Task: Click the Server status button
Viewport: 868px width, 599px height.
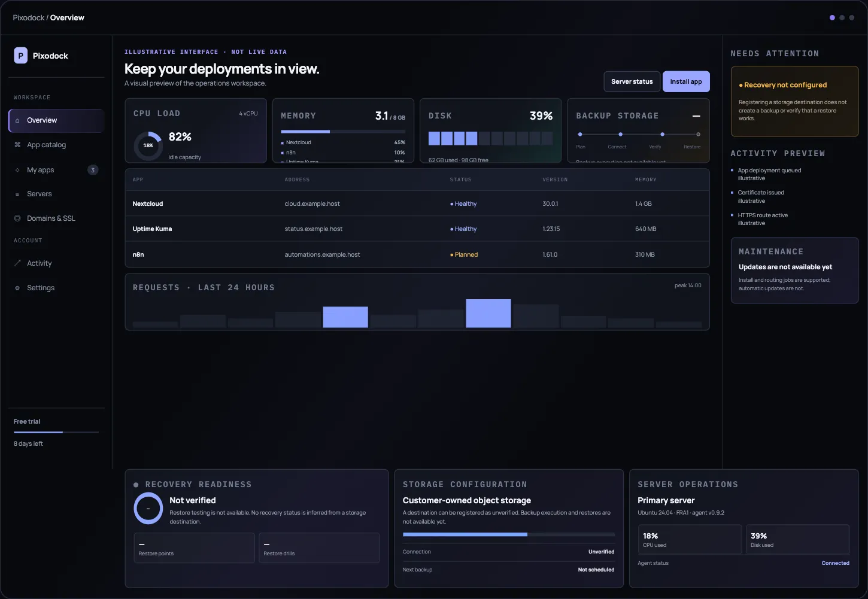Action: tap(632, 81)
